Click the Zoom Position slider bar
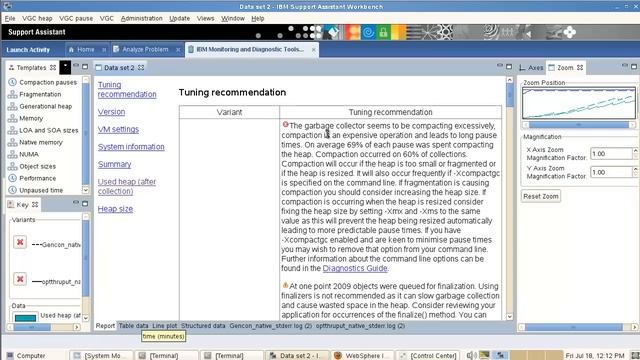This screenshot has height=360, width=640. (579, 124)
